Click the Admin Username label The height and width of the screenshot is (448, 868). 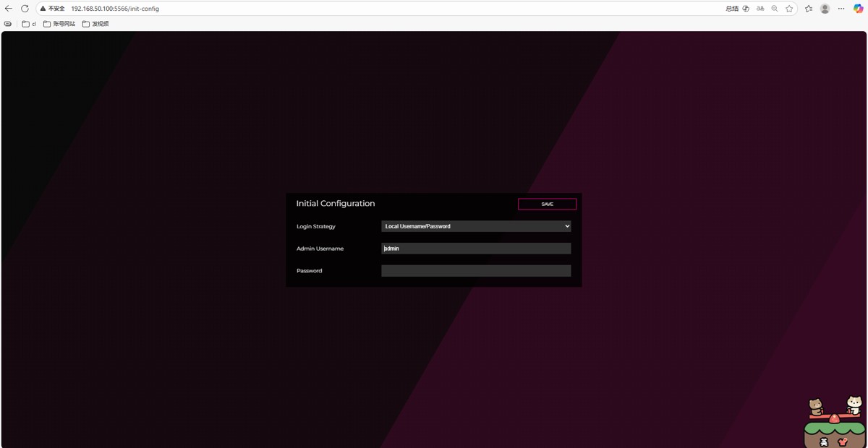tap(320, 249)
